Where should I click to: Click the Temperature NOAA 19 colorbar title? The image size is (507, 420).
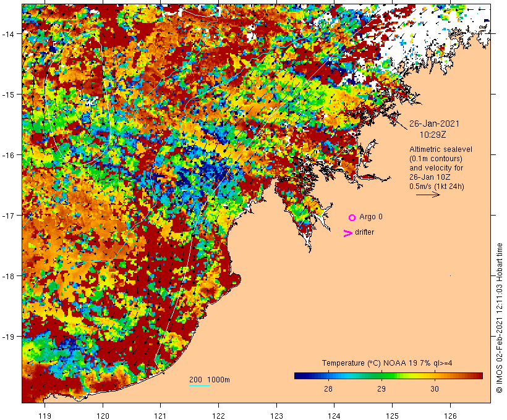click(x=388, y=363)
